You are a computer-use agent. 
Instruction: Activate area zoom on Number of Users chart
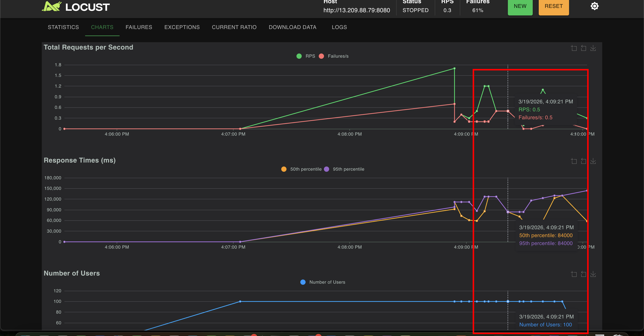coord(574,274)
